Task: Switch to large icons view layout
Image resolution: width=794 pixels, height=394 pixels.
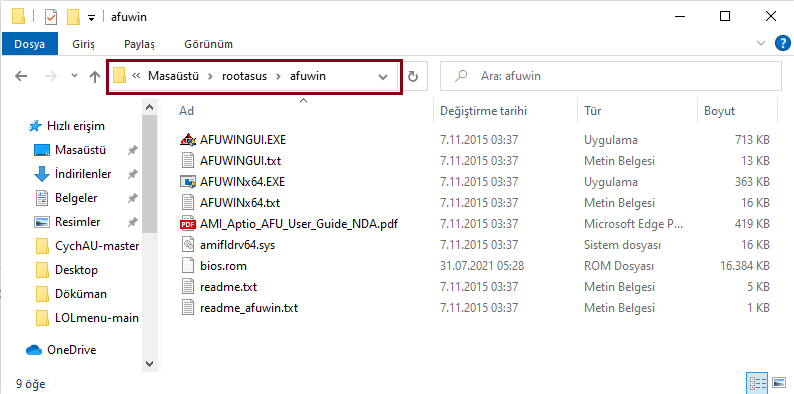Action: pyautogui.click(x=779, y=383)
